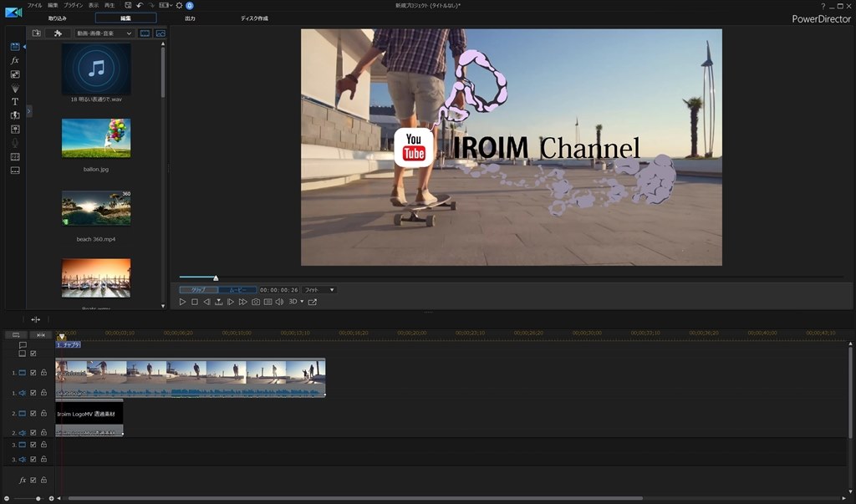Image resolution: width=856 pixels, height=504 pixels.
Task: Switch to the 出力 tab
Action: point(190,18)
